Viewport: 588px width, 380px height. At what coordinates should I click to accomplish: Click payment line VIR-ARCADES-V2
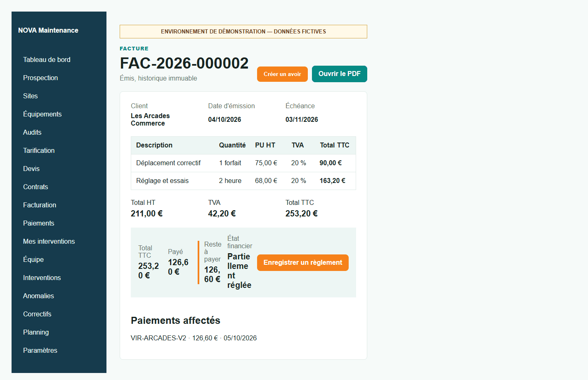pyautogui.click(x=194, y=338)
